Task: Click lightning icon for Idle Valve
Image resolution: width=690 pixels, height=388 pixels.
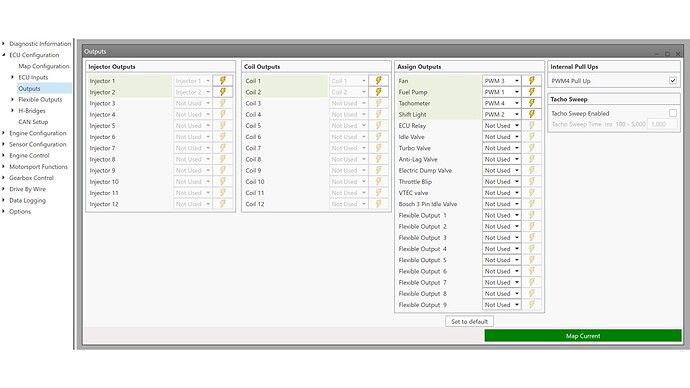Action: (532, 137)
